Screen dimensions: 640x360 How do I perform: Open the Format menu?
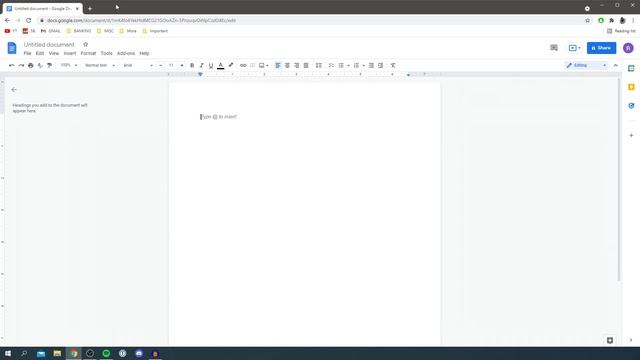pyautogui.click(x=88, y=53)
